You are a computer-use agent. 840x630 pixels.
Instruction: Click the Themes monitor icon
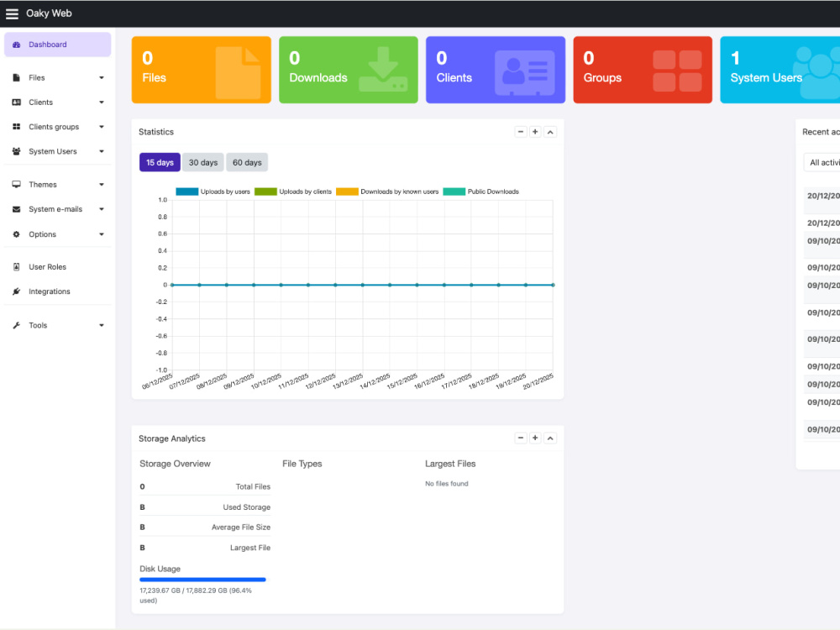point(17,184)
